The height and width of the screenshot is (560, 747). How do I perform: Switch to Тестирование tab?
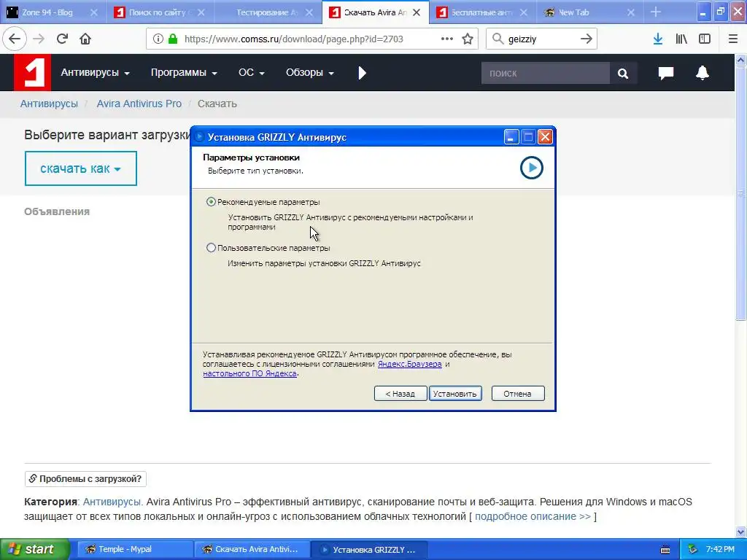(x=267, y=12)
